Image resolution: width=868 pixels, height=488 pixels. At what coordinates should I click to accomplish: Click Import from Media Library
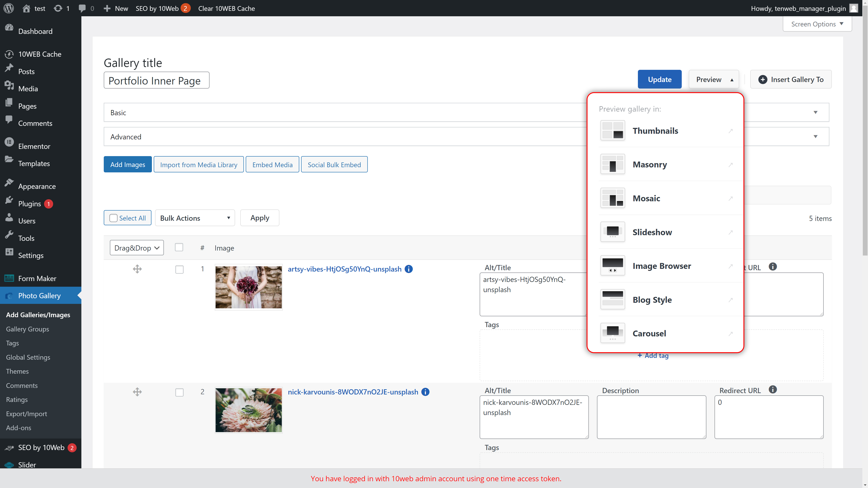point(199,164)
